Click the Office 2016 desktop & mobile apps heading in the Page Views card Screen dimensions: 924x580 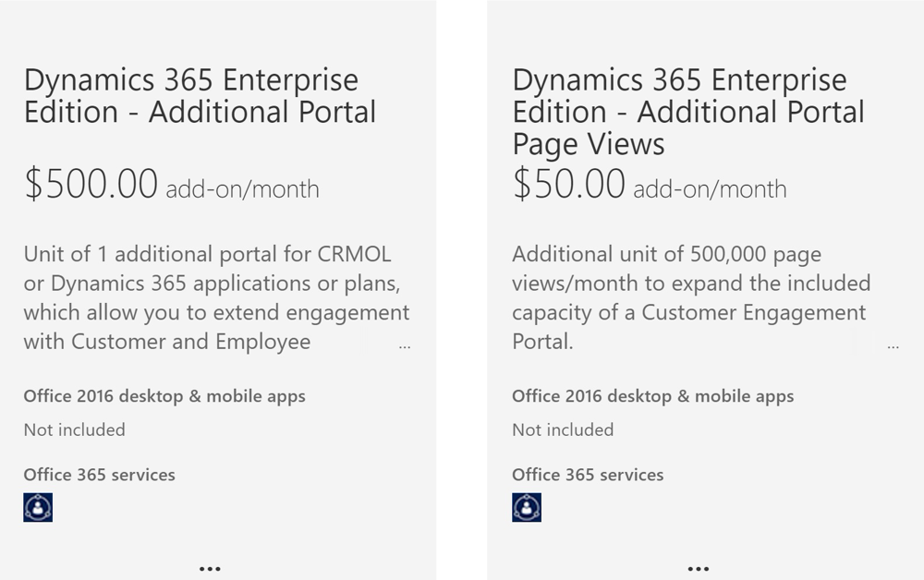point(653,396)
